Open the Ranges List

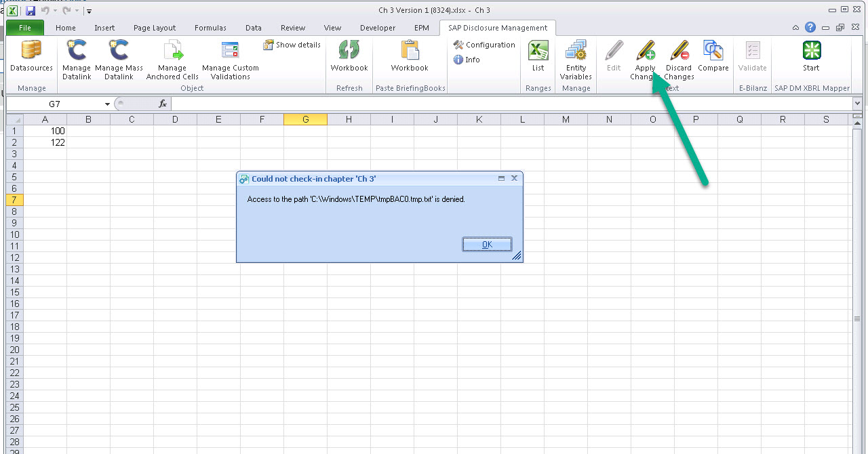(538, 56)
